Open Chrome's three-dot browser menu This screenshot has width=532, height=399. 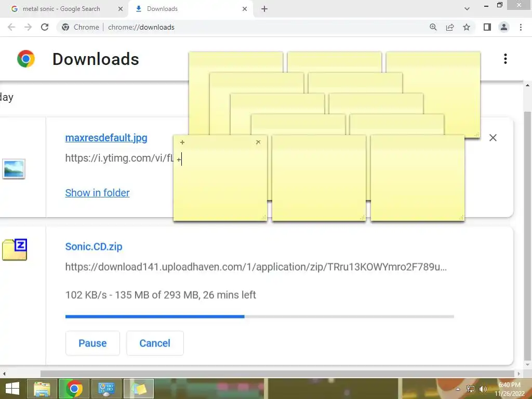[521, 27]
